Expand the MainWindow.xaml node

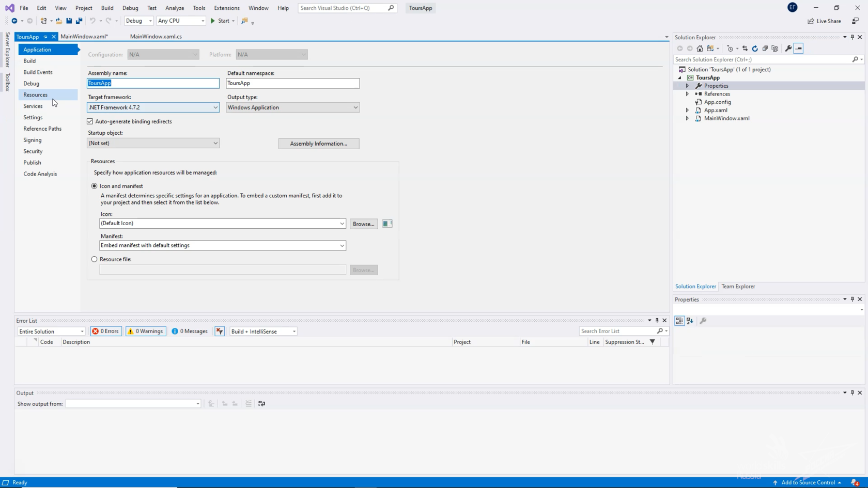point(687,118)
